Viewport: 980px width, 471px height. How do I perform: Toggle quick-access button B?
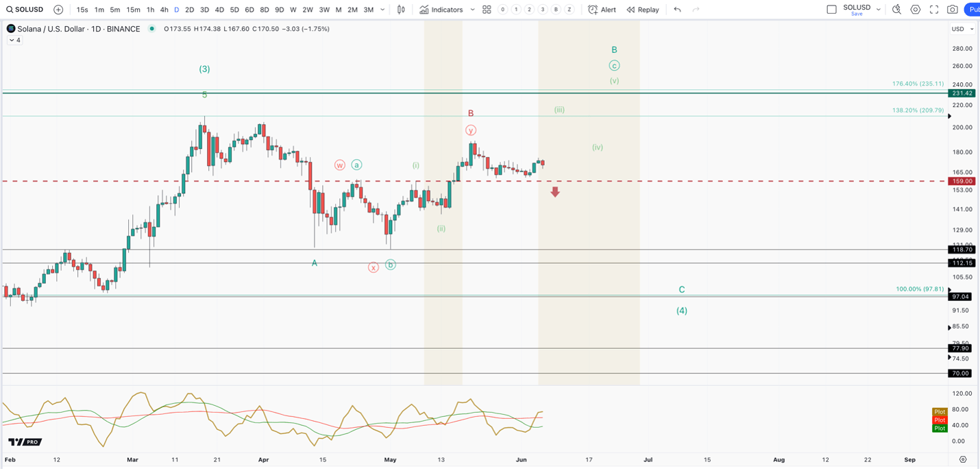(556, 10)
